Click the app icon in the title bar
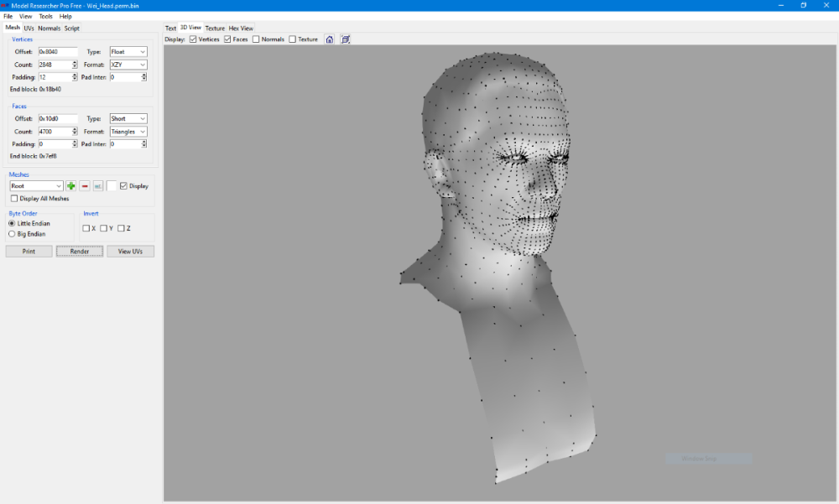This screenshot has width=839, height=504. [x=5, y=5]
